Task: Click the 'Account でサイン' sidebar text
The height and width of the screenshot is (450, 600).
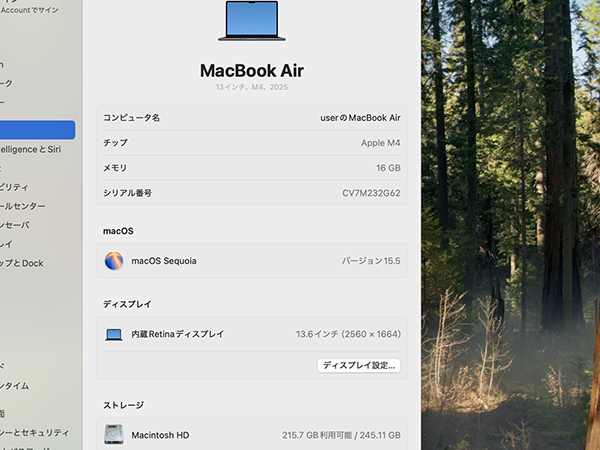Action: point(29,10)
